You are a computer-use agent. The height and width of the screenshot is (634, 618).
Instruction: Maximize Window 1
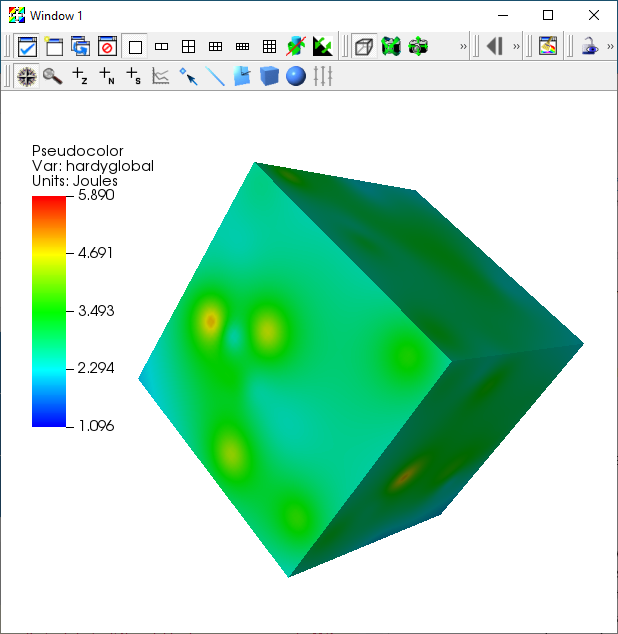[548, 15]
